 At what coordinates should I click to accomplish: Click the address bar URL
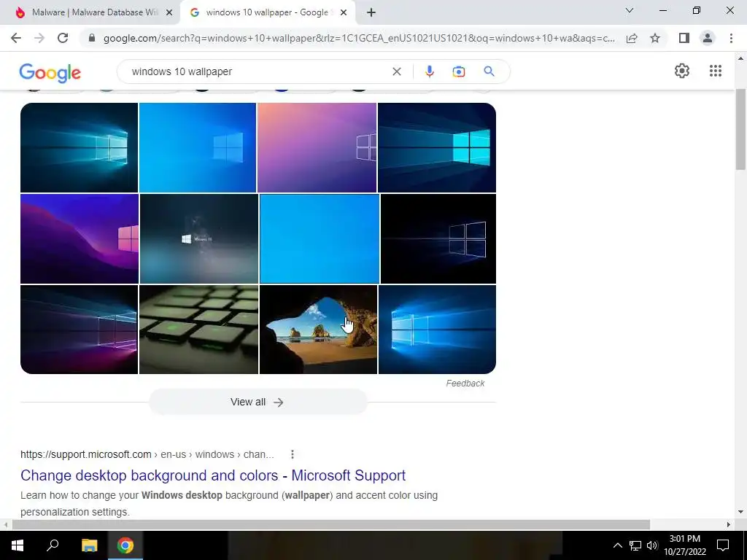(x=359, y=38)
